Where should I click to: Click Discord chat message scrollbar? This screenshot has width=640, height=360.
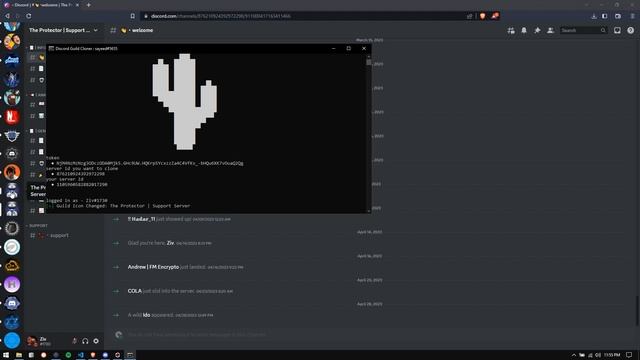click(x=636, y=310)
